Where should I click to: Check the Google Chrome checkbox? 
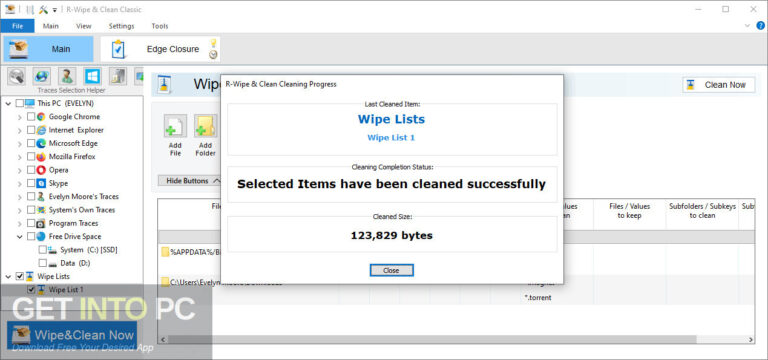point(31,117)
